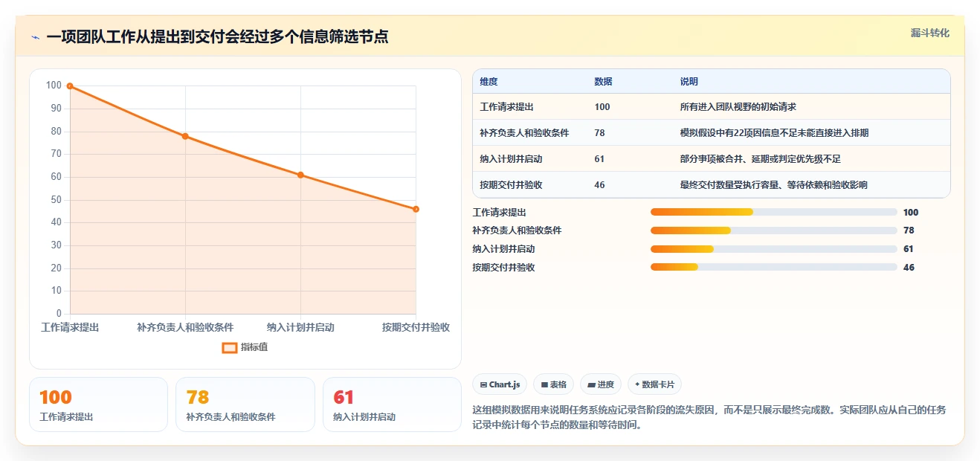Click progress list label 工作请求提出
Viewport: 980px width, 461px height.
tap(499, 213)
